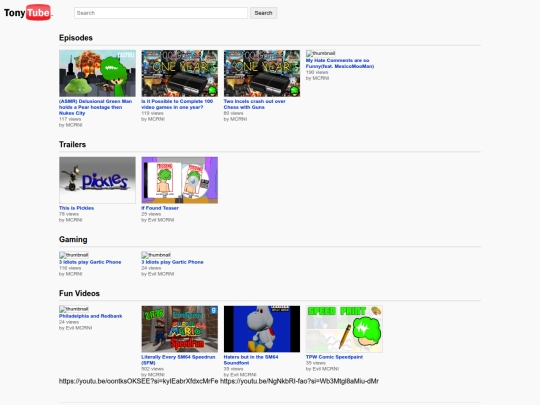540x405 pixels.
Task: Click the 'This is Pickles' link
Action: pyautogui.click(x=76, y=208)
